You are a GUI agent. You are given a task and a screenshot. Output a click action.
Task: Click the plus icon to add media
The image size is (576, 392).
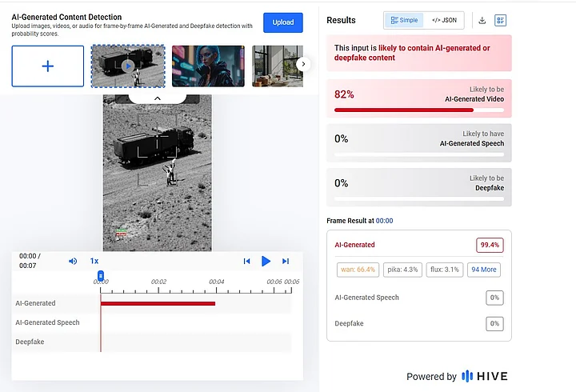48,66
